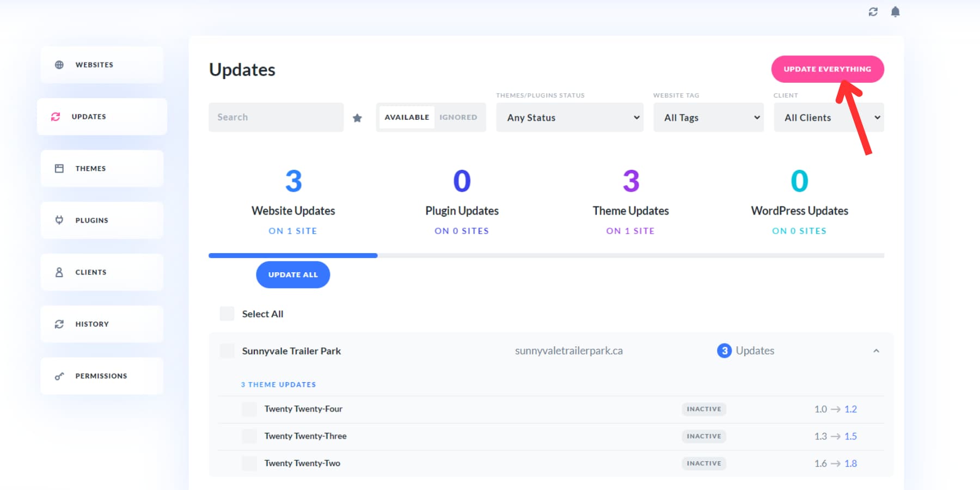
Task: Select the Twenty Twenty-Three theme checkbox
Action: pyautogui.click(x=249, y=436)
